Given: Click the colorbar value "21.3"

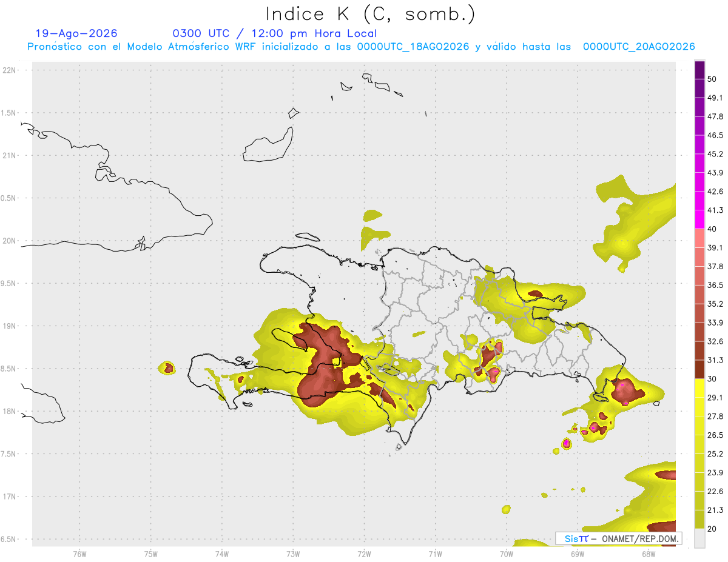Looking at the screenshot, I should tap(715, 510).
